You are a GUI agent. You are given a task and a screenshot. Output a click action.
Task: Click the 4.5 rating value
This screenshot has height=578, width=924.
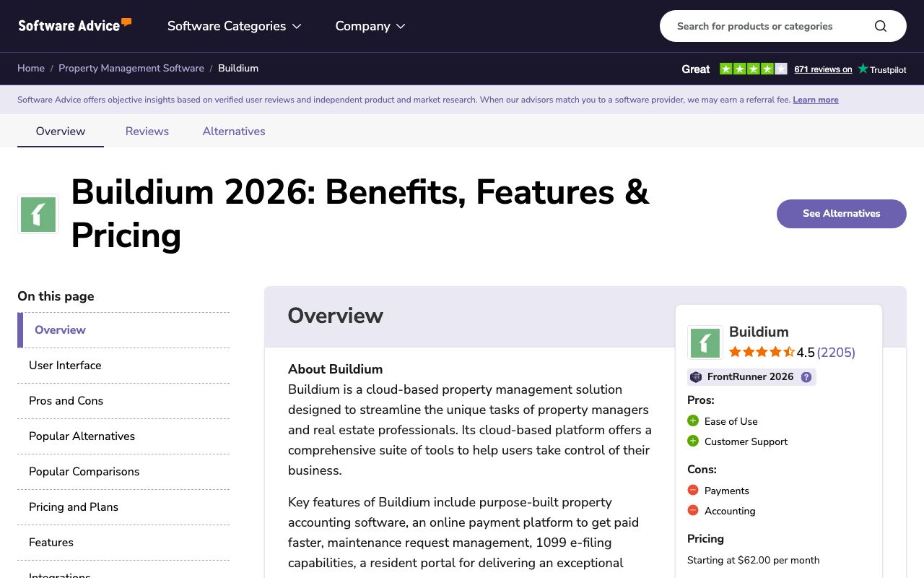806,353
